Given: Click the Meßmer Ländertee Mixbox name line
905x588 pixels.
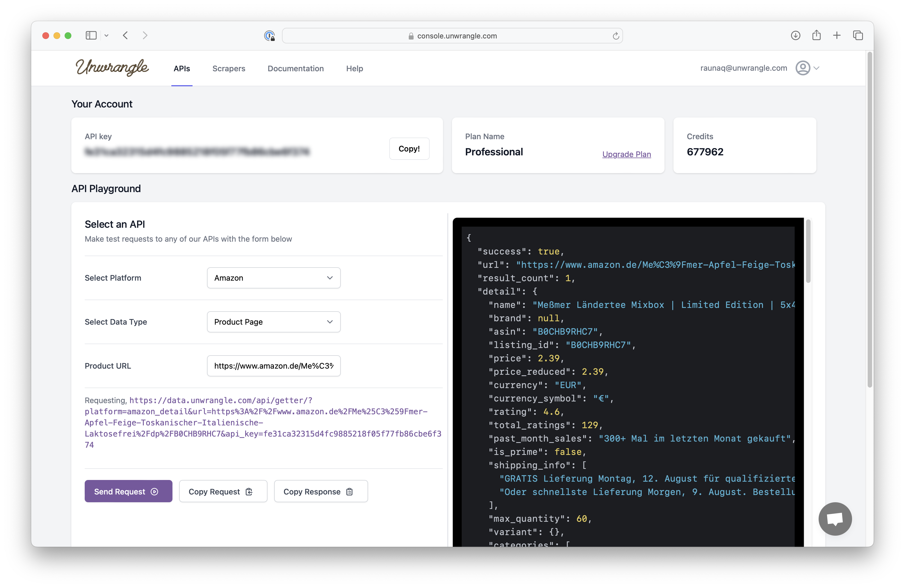Looking at the screenshot, I should (x=642, y=305).
